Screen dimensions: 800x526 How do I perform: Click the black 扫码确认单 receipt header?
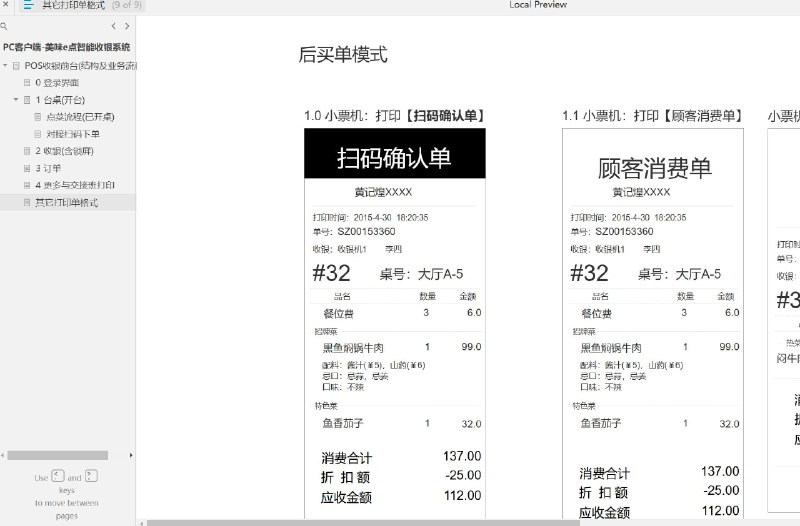[395, 154]
